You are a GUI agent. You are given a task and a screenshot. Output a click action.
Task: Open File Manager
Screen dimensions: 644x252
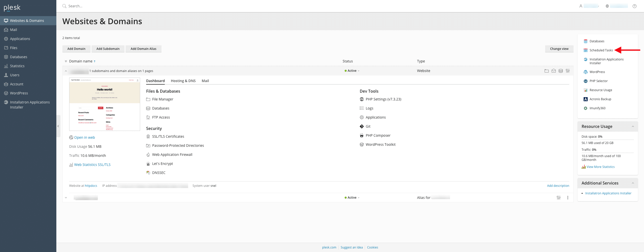(x=160, y=99)
